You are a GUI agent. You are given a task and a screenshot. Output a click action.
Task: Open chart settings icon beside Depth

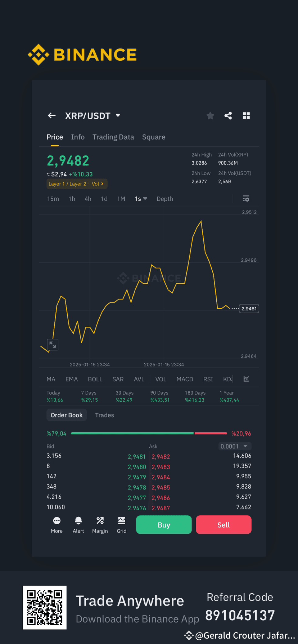click(246, 199)
